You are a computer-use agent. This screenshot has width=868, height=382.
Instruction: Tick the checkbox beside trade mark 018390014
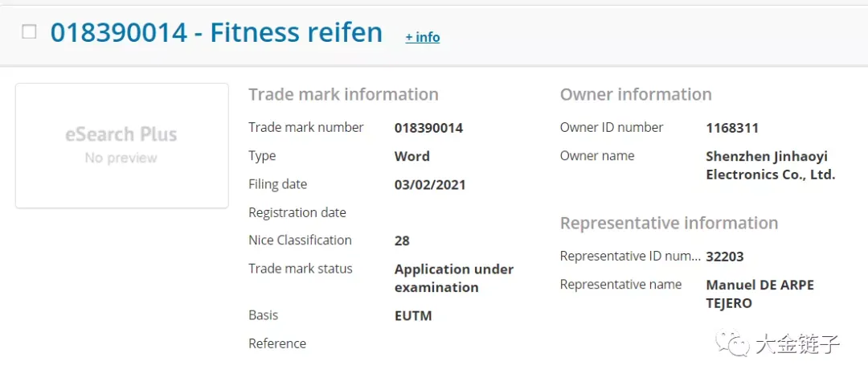(29, 32)
